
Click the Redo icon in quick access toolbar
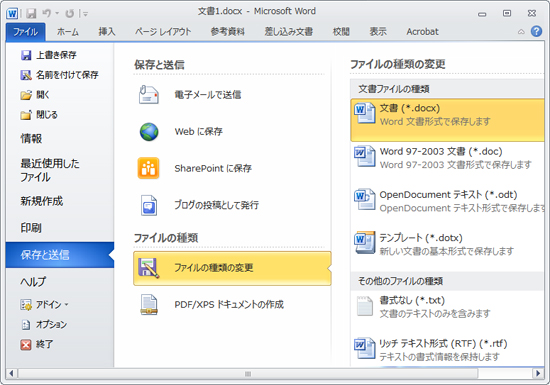[x=70, y=13]
